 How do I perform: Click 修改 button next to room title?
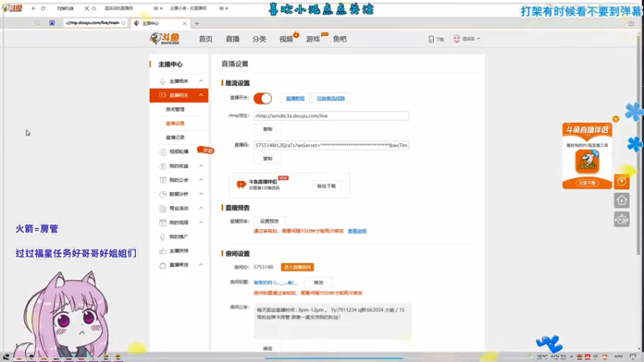(x=318, y=283)
